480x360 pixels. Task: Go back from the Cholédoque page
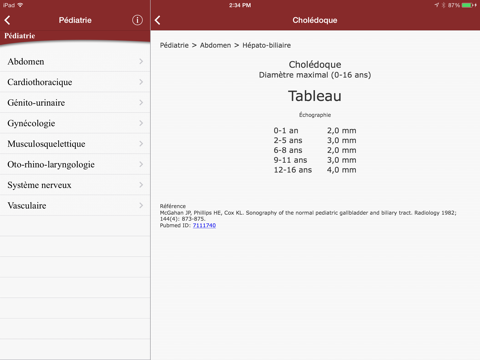coord(158,20)
